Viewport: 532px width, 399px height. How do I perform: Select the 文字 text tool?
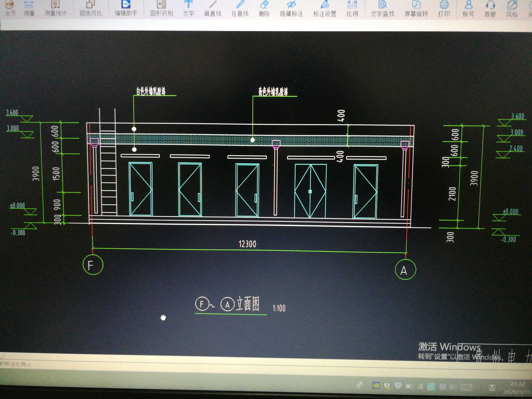pos(189,8)
